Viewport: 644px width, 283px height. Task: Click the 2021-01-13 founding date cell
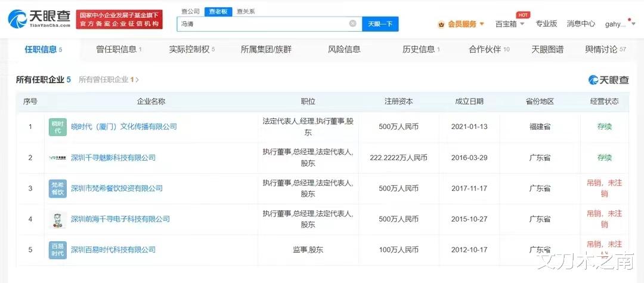469,127
